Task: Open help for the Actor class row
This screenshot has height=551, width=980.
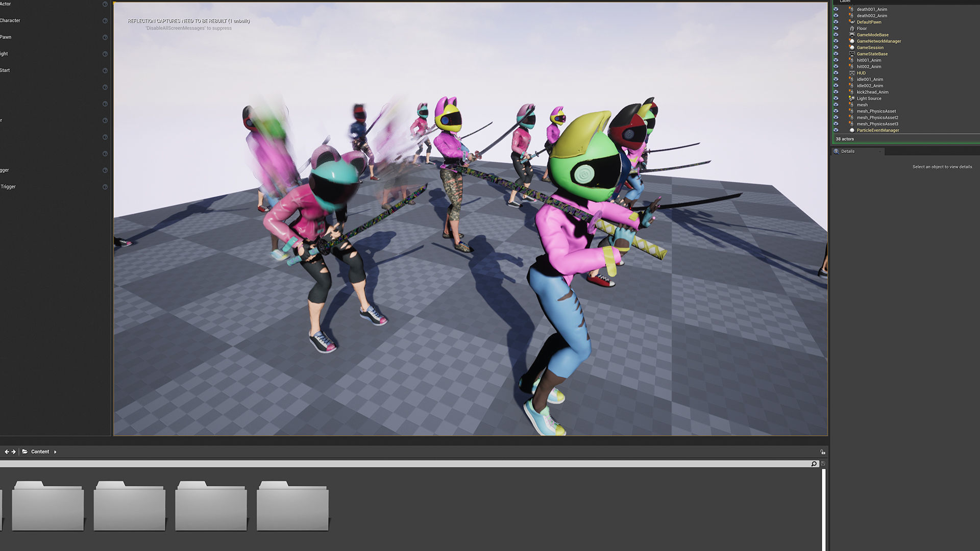Action: pos(105,4)
